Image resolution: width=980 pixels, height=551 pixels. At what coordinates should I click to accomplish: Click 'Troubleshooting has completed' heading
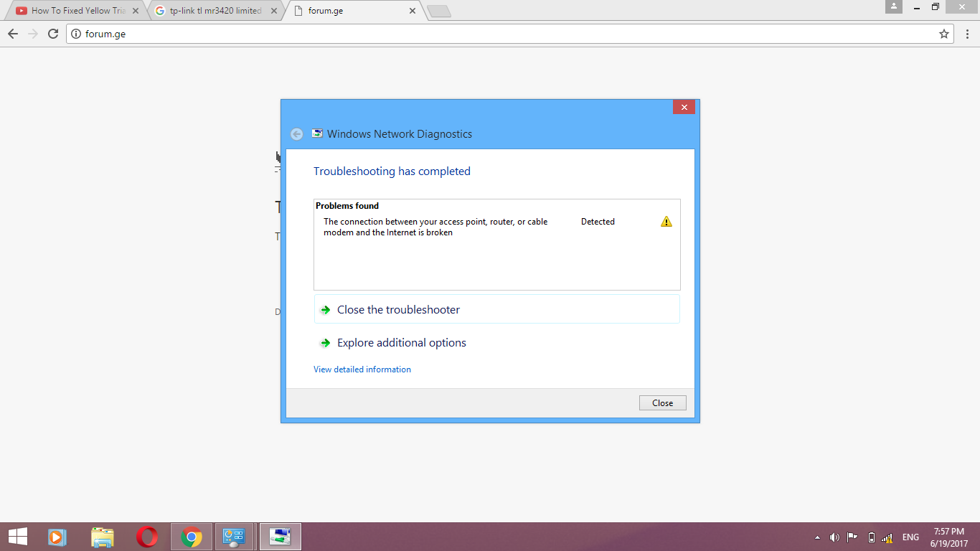point(392,171)
